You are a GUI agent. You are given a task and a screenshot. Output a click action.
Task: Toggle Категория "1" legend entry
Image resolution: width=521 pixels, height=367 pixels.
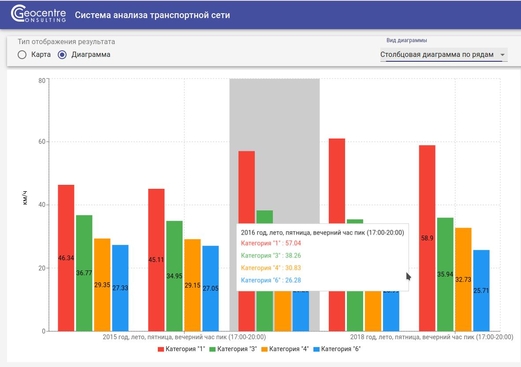[181, 349]
